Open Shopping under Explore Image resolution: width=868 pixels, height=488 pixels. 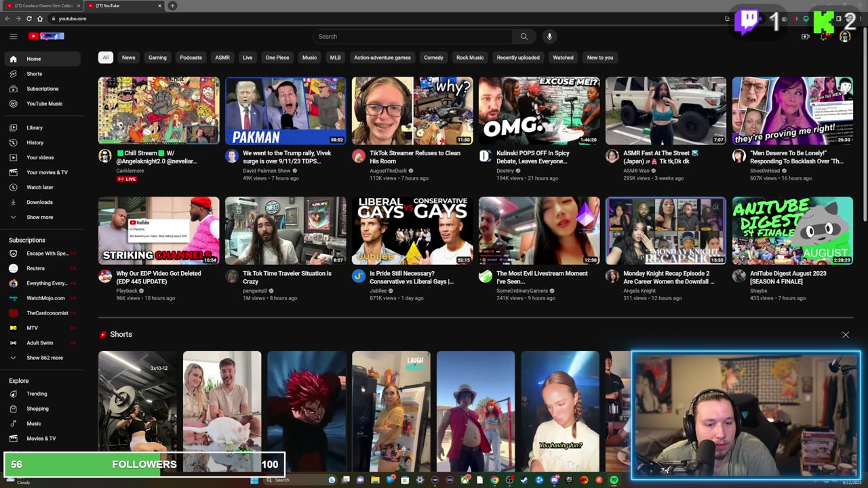[x=42, y=409]
